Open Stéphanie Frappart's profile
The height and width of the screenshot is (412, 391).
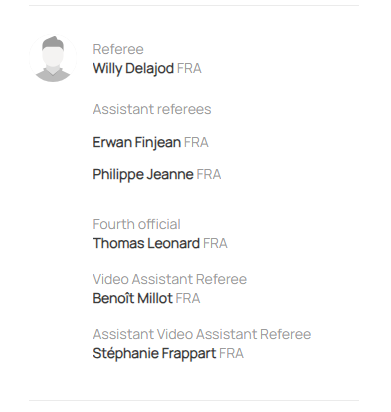pyautogui.click(x=154, y=353)
